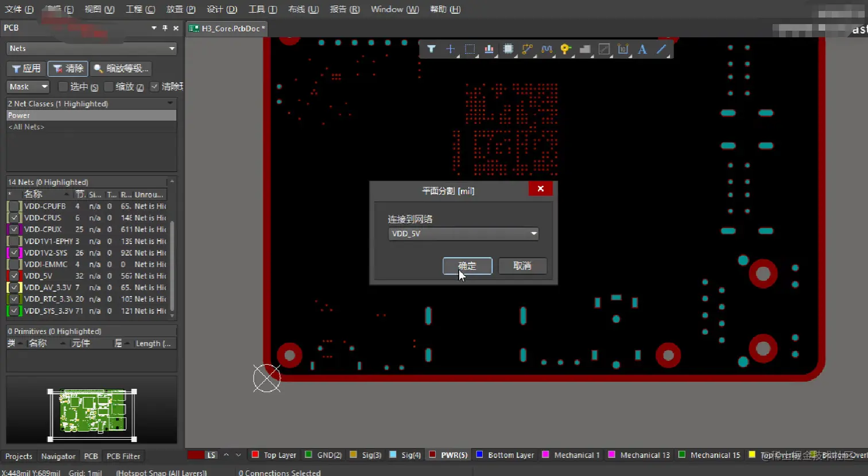Click the Top Layer red color swatch
The height and width of the screenshot is (476, 868).
255,455
